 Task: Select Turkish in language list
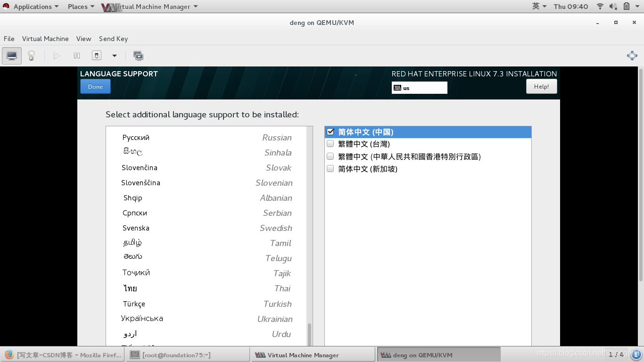(206, 304)
